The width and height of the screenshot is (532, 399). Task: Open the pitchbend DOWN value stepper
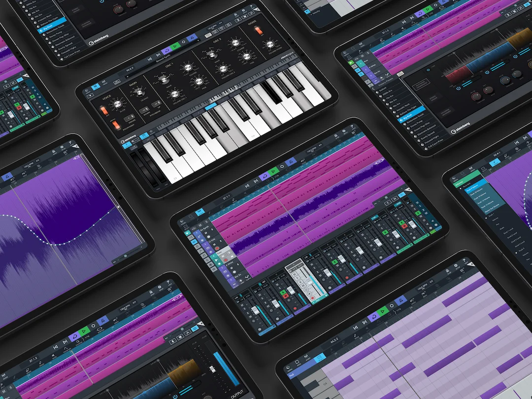tap(144, 110)
